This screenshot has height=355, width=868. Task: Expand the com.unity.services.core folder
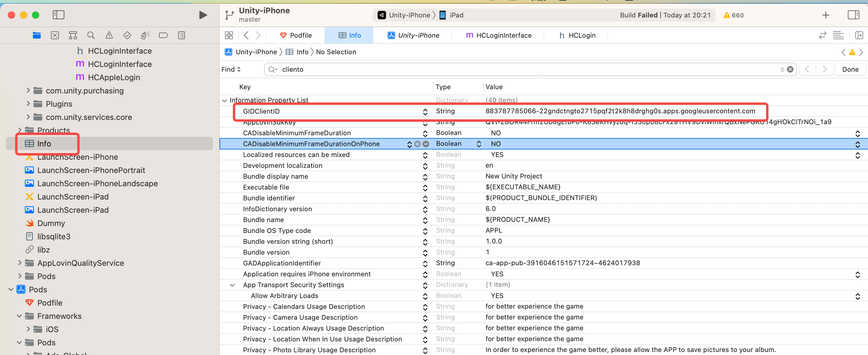coord(28,117)
